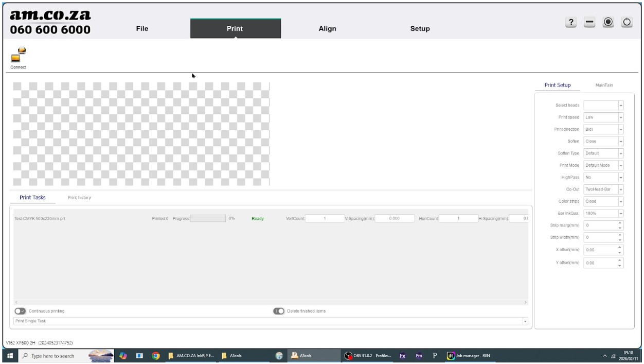Click the VertCount input field
Viewport: 644px width, 364px height.
point(325,218)
